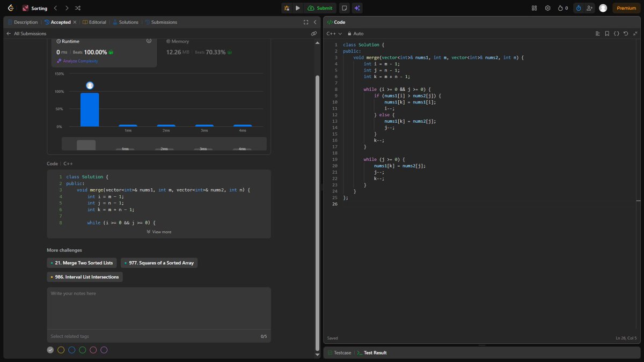Select the yellow color swatch

pos(61,350)
